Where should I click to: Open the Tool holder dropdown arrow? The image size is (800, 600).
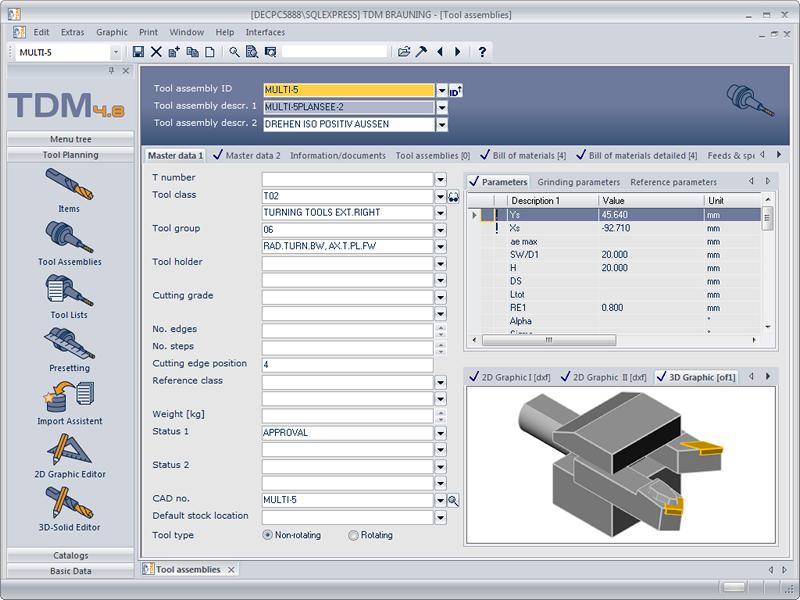440,263
